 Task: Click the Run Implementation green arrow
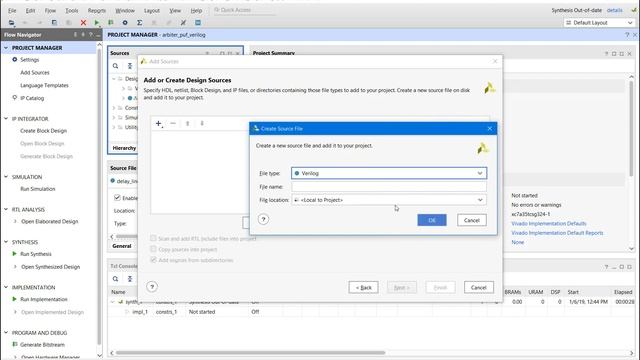[x=15, y=299]
